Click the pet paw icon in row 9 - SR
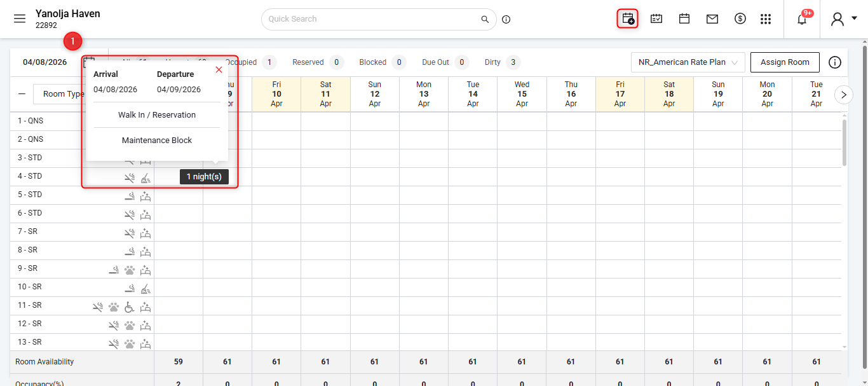The height and width of the screenshot is (386, 868). pos(130,270)
